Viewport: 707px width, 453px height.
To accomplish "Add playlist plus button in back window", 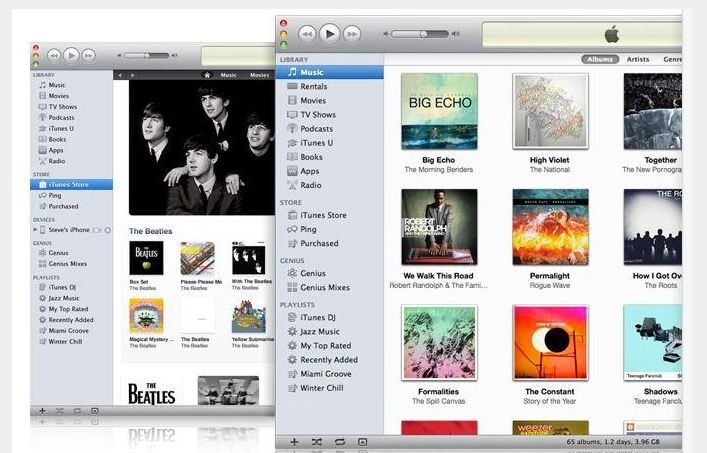I will pyautogui.click(x=42, y=411).
